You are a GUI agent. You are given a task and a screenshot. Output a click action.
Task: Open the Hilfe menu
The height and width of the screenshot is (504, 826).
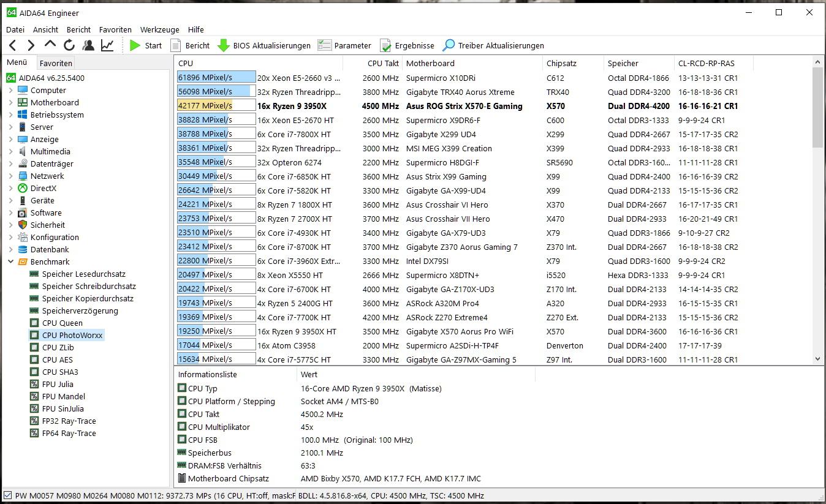tap(196, 29)
